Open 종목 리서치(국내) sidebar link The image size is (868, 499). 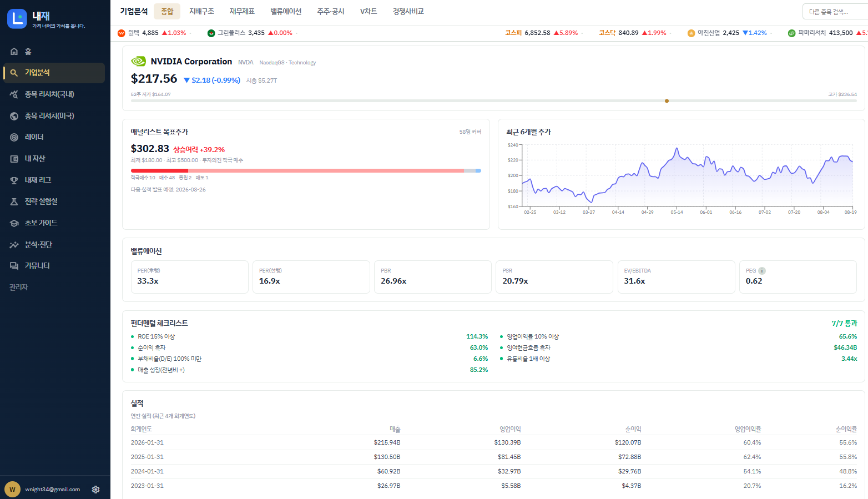point(54,94)
